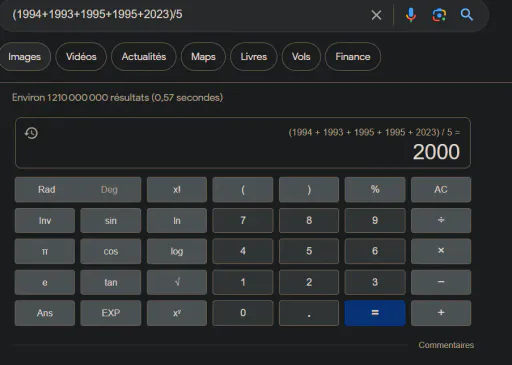Insert Euler's constant e
Image resolution: width=512 pixels, height=365 pixels.
[x=45, y=282]
